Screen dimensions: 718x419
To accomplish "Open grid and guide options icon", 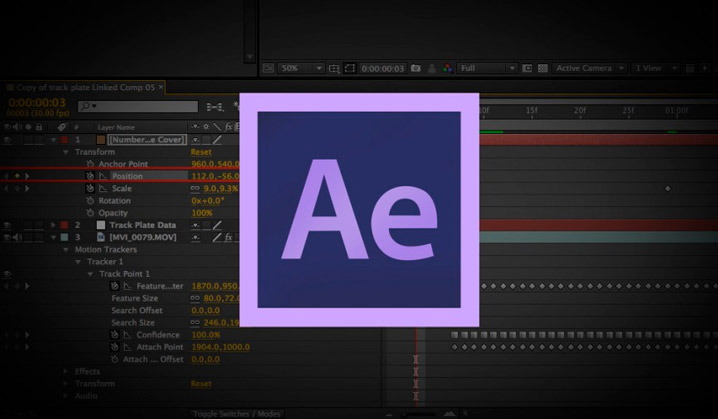I will tap(334, 69).
